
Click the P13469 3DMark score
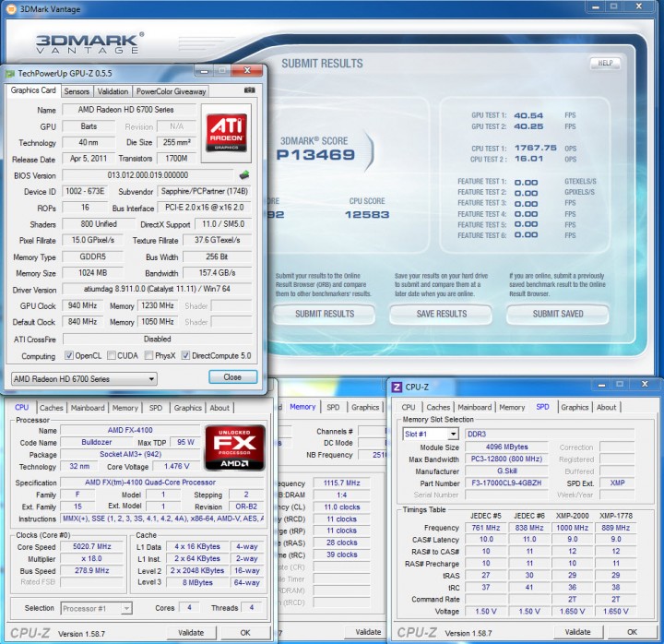pos(315,155)
